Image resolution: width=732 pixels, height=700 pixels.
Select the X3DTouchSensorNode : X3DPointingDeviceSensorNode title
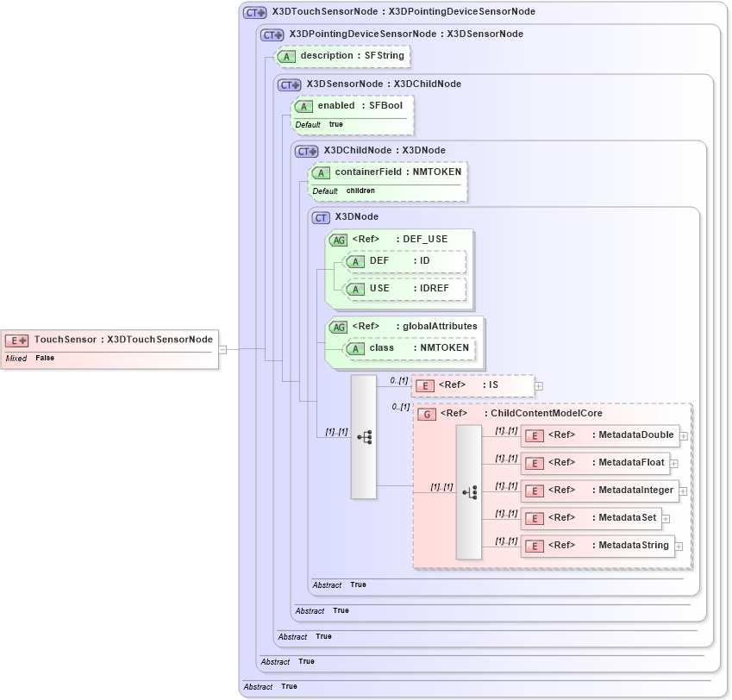(x=404, y=12)
